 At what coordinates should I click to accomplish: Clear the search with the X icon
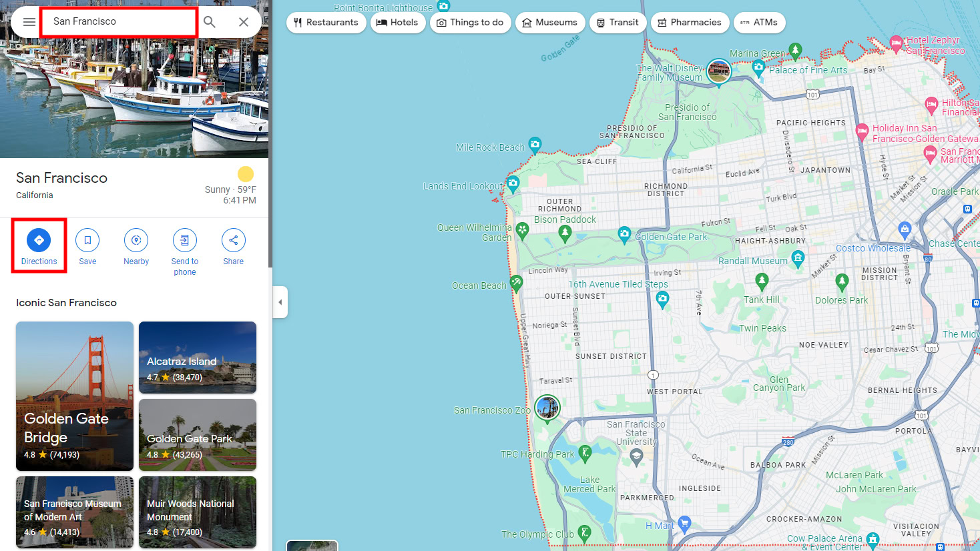point(244,22)
